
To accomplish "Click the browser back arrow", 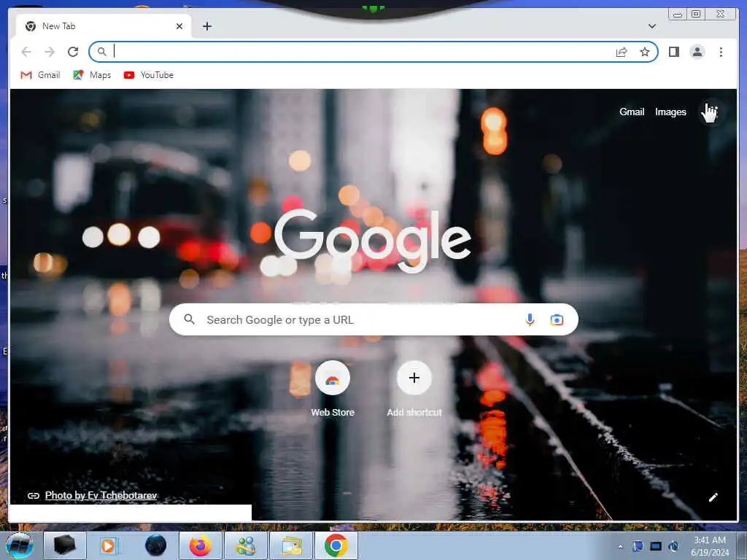I will click(26, 52).
